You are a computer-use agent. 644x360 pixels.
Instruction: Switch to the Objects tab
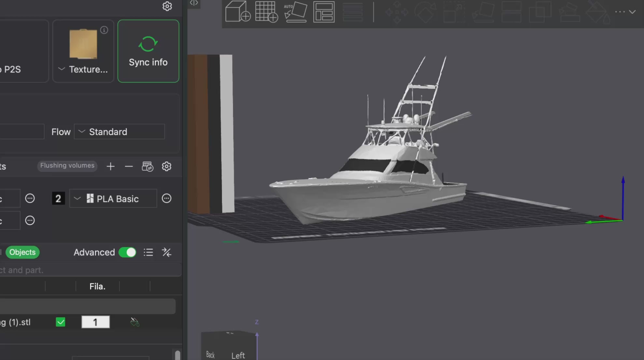click(x=22, y=252)
